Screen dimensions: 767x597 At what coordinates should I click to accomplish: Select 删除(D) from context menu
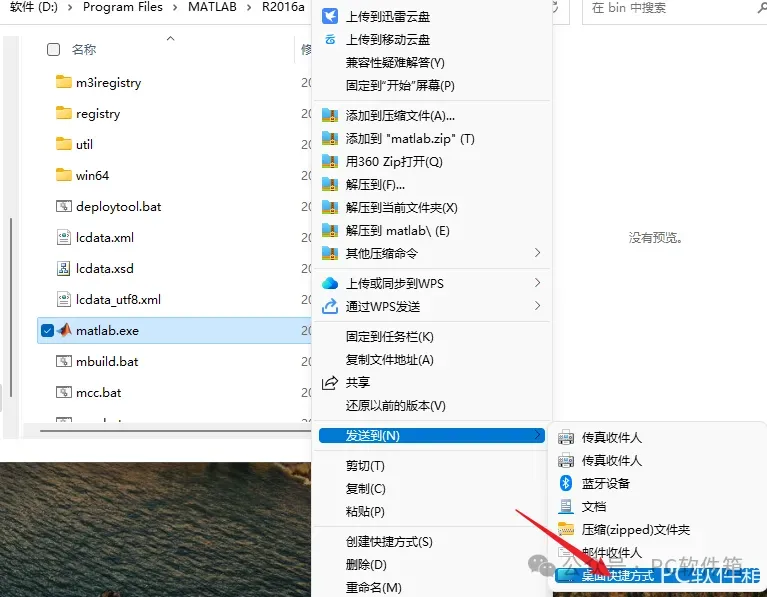(x=366, y=565)
